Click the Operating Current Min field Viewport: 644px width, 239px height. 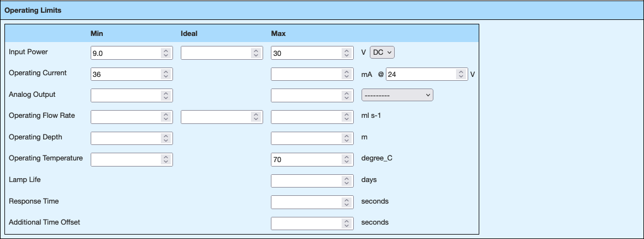(125, 74)
